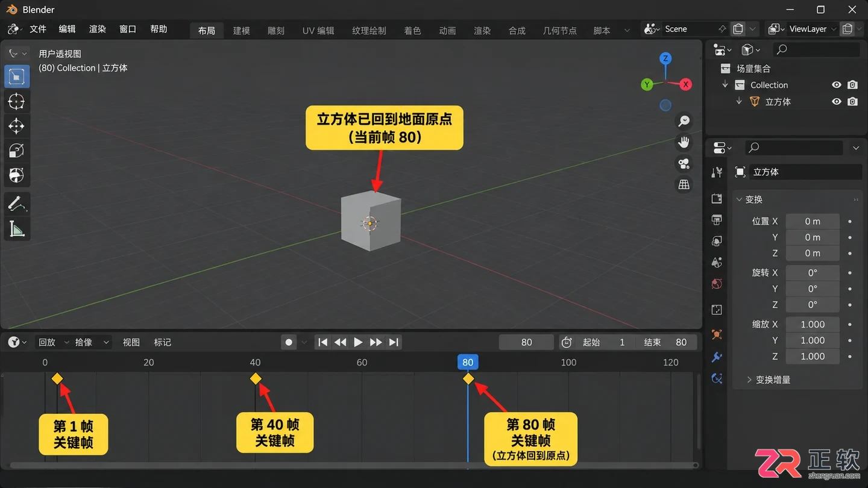Toggle Collection visibility eye icon
Screen dimensions: 868x488
click(836, 85)
